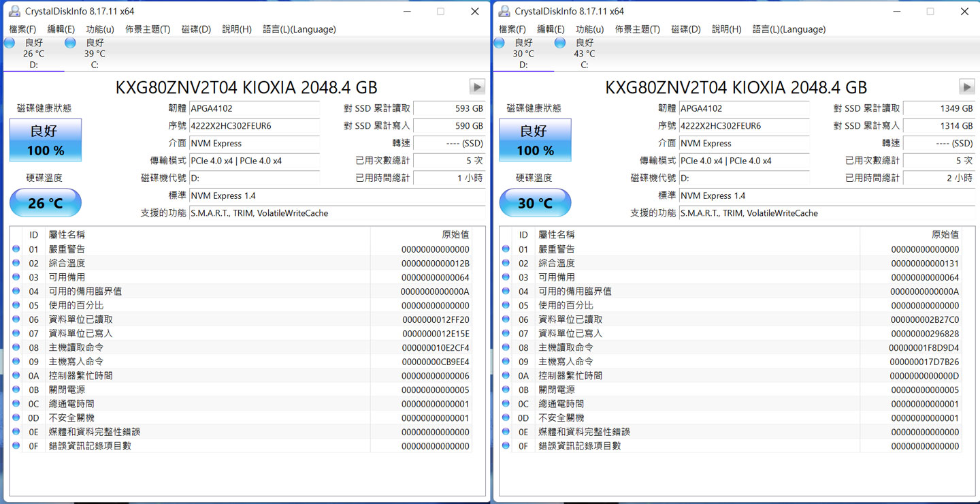Screen dimensions: 980x504
Task: Click 1349 GB total reads field
Action: (939, 108)
